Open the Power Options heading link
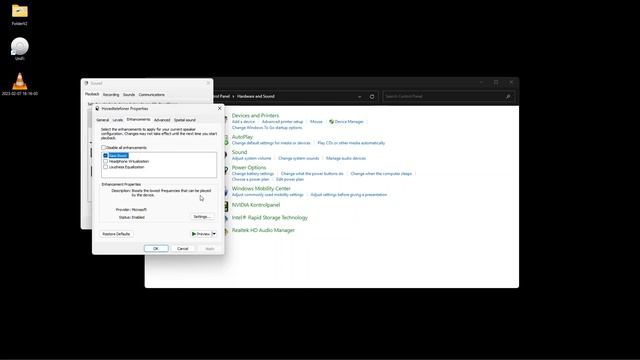 249,168
